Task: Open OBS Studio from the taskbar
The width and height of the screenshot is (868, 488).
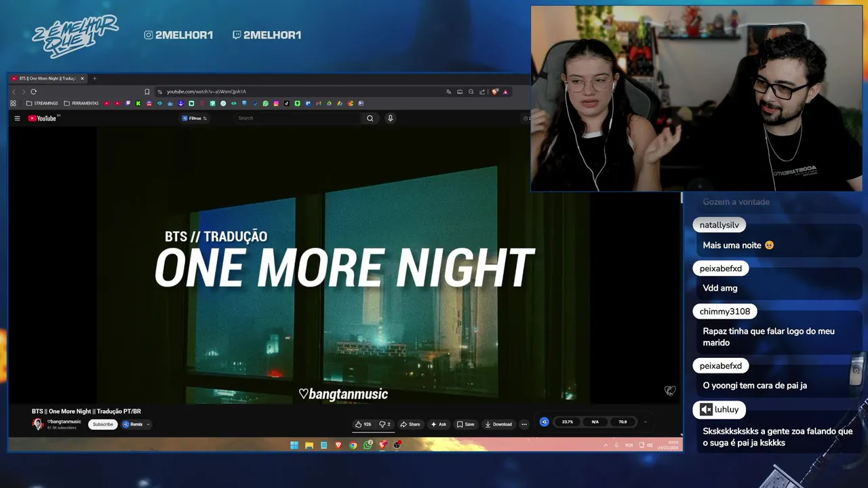Action: (397, 445)
